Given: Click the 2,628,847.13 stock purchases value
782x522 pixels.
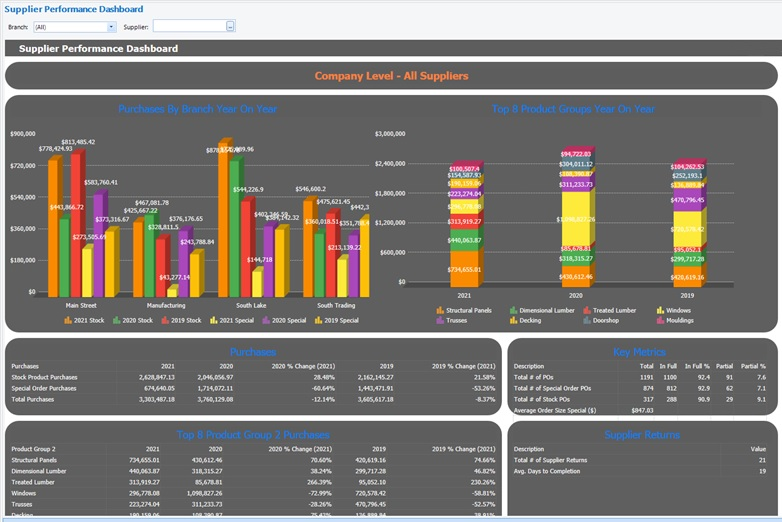Looking at the screenshot, I should [157, 377].
